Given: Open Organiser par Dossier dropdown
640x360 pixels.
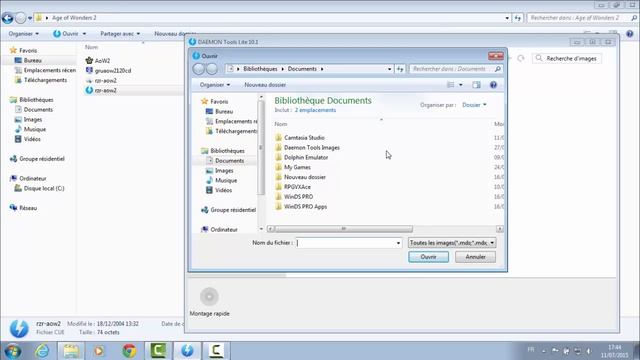Looking at the screenshot, I should click(x=474, y=105).
